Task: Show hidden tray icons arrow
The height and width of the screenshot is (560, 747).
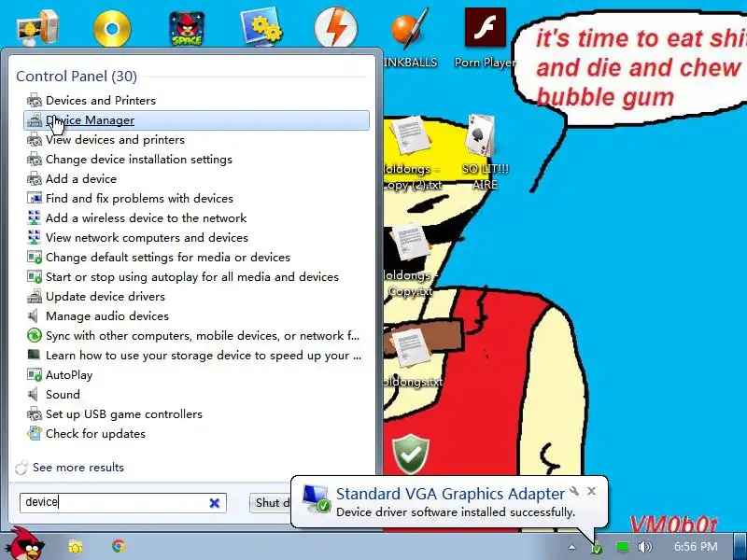Action: (x=571, y=547)
